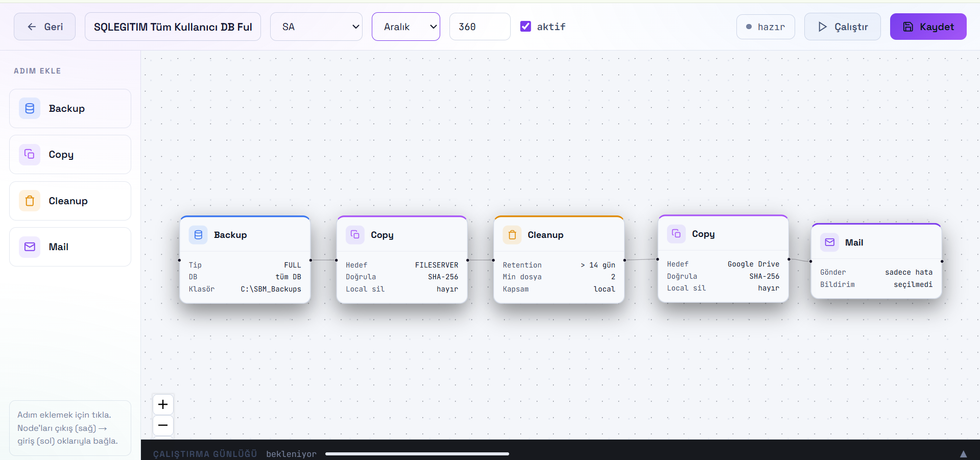Click the 'local' Kapsam value in Cleanup
The width and height of the screenshot is (980, 460).
point(604,289)
